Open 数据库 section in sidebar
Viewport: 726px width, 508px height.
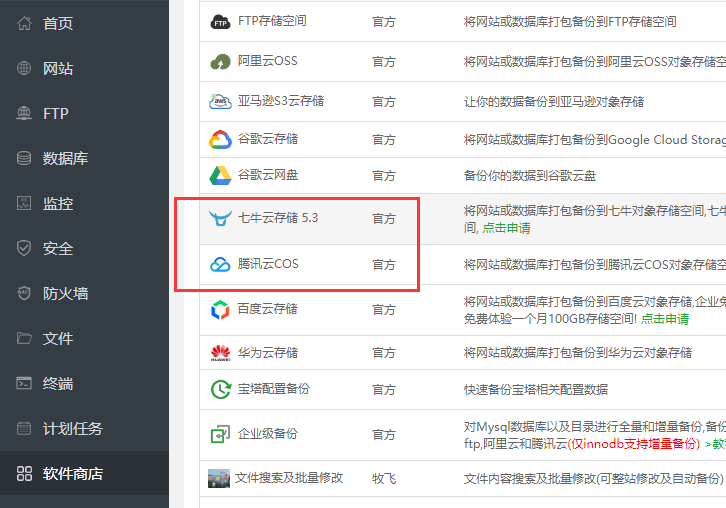[x=65, y=158]
